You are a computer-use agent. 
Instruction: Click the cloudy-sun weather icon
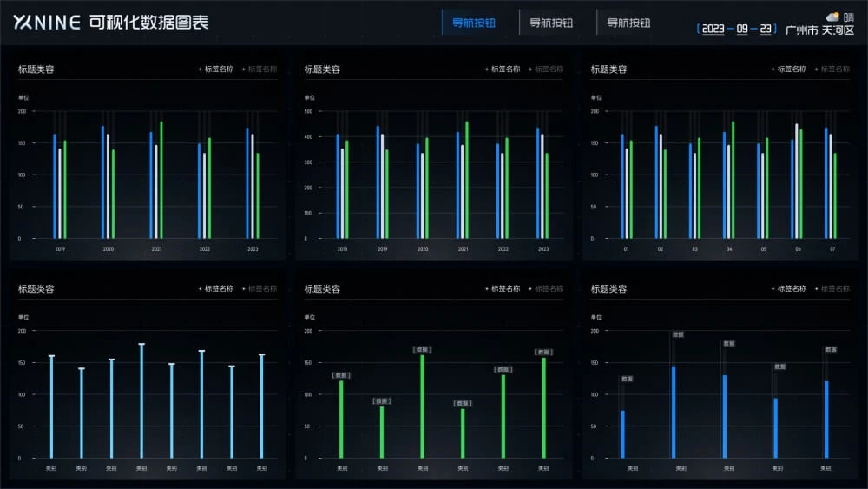coord(832,17)
